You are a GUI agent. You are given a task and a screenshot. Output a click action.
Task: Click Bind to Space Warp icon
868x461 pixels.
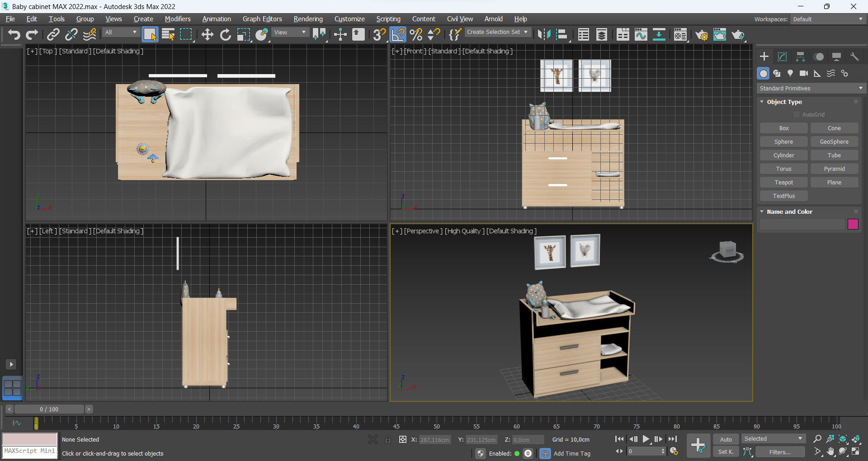click(x=90, y=34)
